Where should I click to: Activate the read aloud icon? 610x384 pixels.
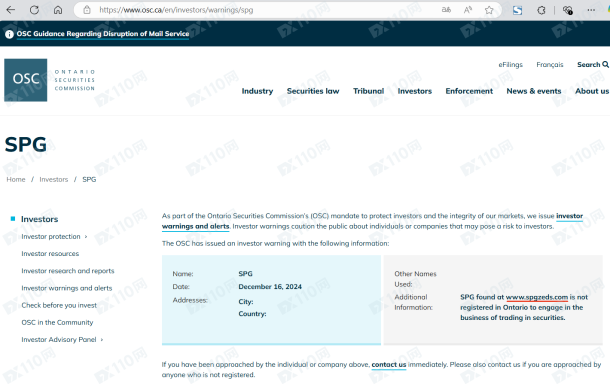click(x=468, y=10)
